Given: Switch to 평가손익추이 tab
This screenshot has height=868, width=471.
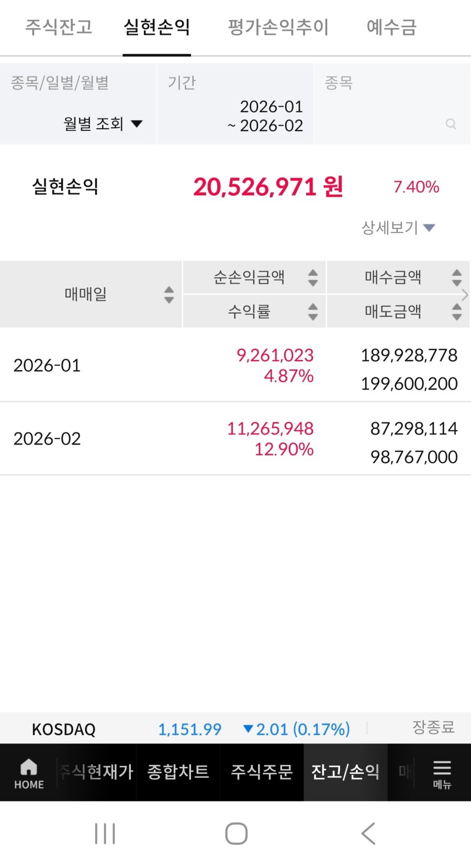Looking at the screenshot, I should click(x=278, y=27).
